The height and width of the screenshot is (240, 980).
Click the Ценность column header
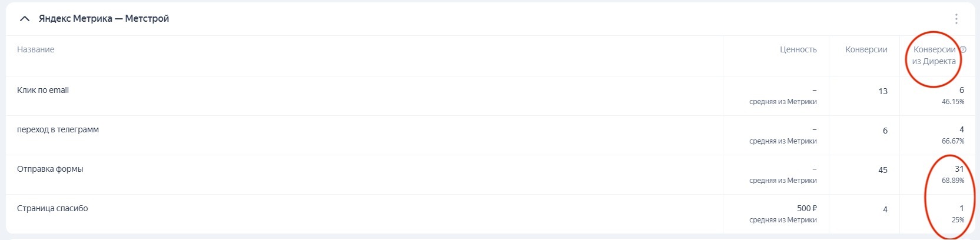tap(798, 50)
